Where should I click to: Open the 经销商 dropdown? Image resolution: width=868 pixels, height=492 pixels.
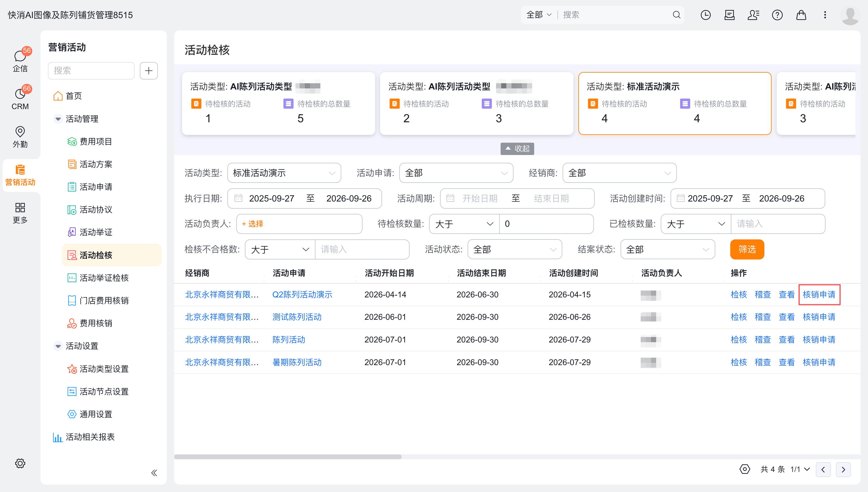(619, 173)
